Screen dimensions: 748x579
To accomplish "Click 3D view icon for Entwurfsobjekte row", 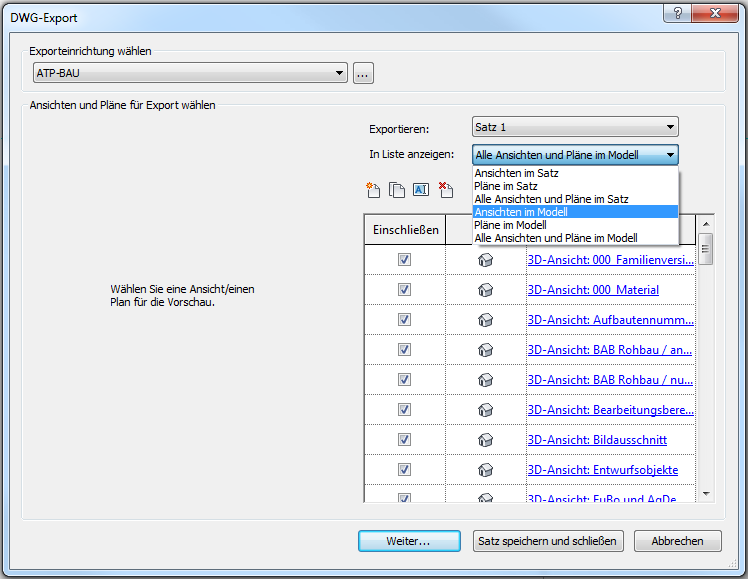I will pyautogui.click(x=486, y=470).
